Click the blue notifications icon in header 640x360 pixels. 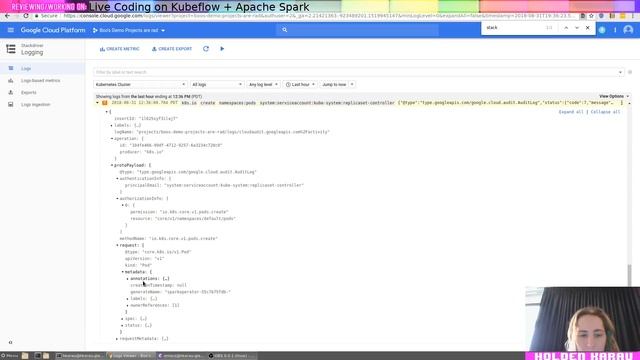(x=602, y=30)
